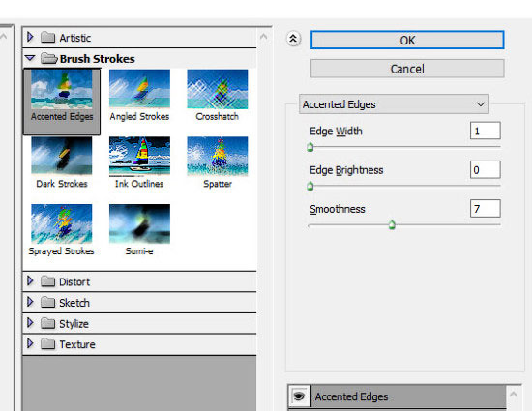This screenshot has height=411, width=532.
Task: Select the Spatter filter thumbnail
Action: coord(217,162)
